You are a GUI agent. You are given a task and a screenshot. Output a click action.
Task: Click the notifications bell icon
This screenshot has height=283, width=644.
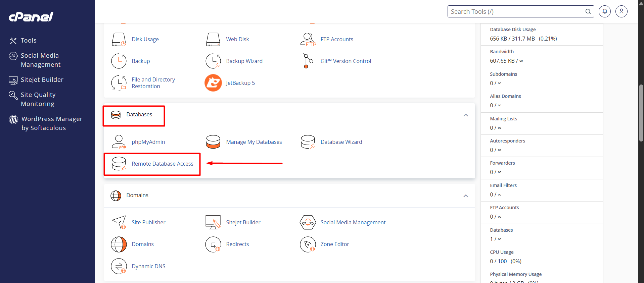pos(604,11)
